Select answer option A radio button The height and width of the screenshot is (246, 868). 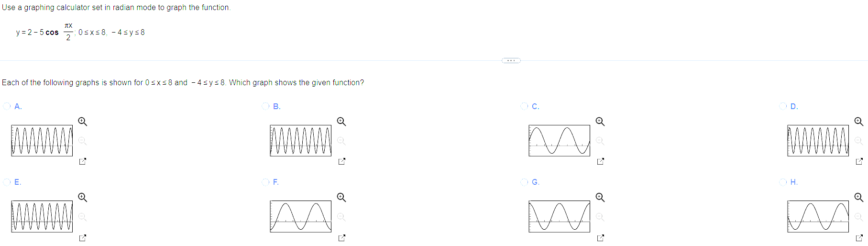(7, 106)
